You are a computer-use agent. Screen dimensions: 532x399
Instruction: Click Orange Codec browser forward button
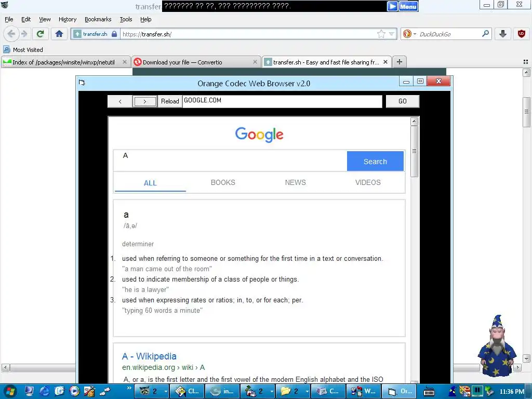145,101
